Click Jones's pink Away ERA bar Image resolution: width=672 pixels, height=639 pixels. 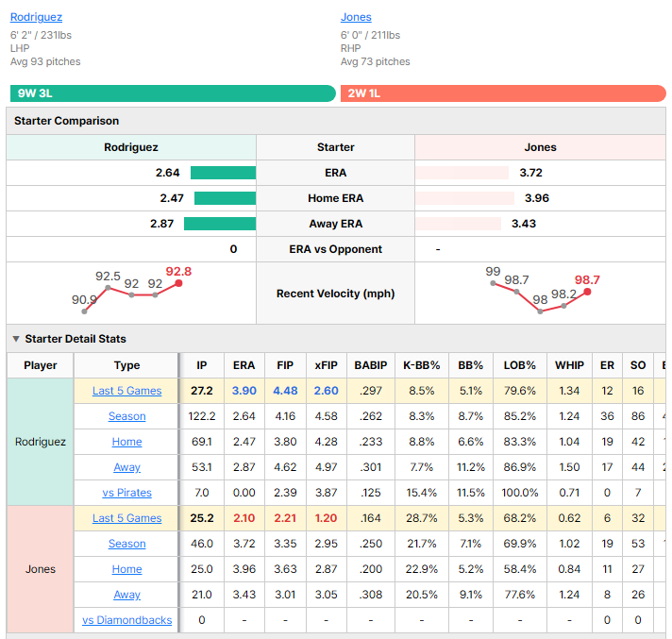tap(458, 224)
